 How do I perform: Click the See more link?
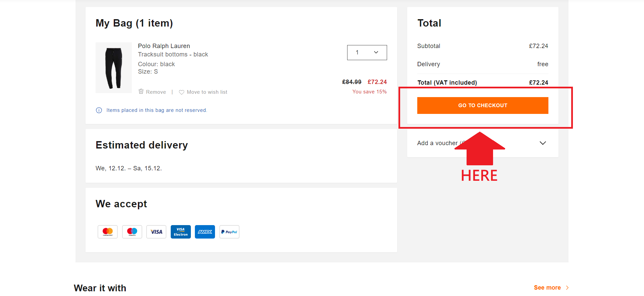547,288
